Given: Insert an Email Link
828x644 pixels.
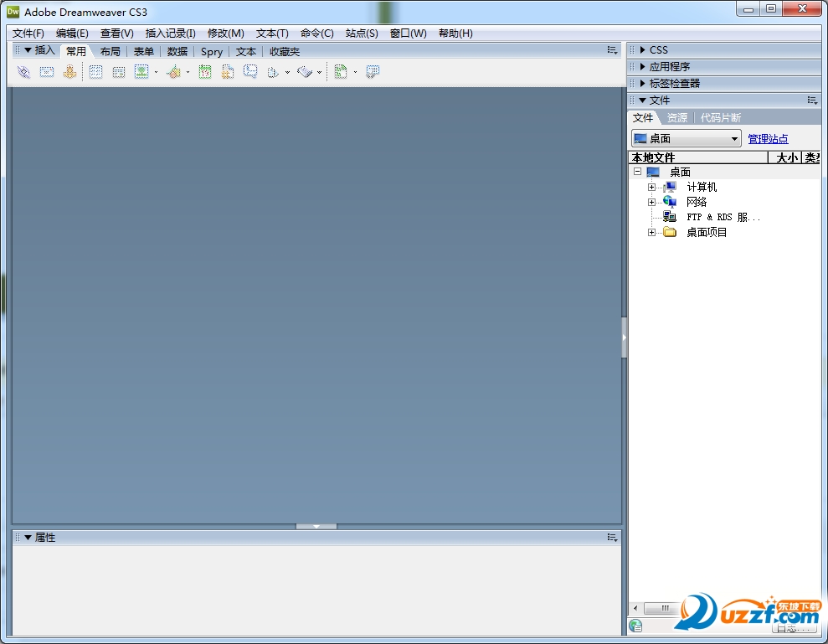Looking at the screenshot, I should (47, 72).
